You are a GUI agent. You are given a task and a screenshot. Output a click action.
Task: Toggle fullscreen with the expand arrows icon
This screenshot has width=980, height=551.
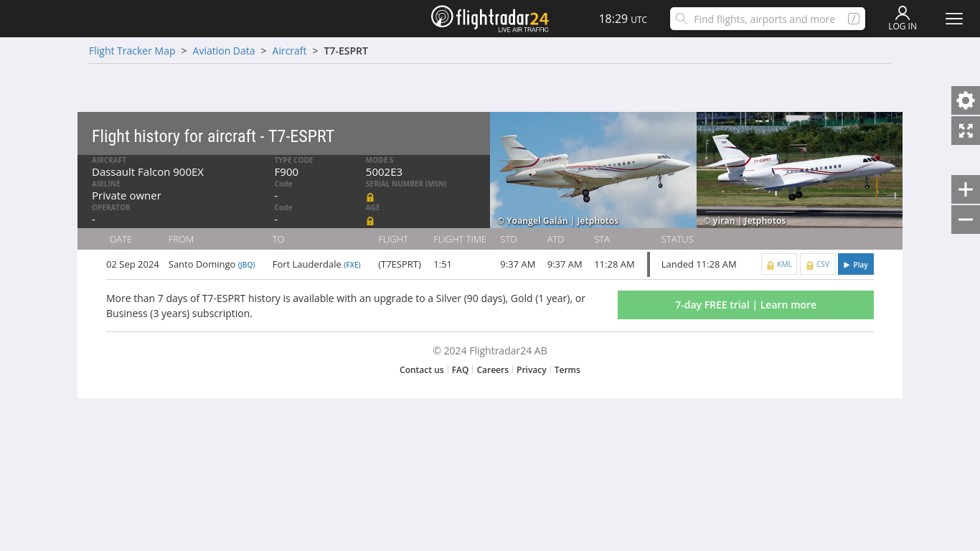tap(966, 131)
